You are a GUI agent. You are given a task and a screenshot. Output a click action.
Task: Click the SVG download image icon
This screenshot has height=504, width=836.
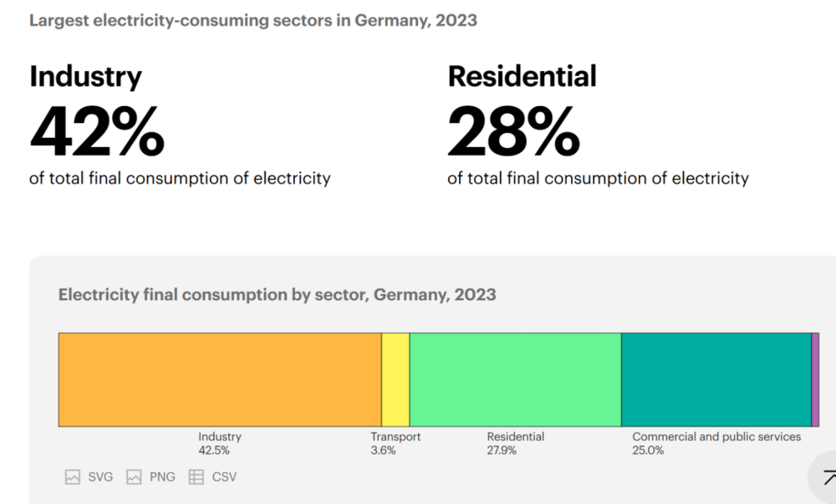73,477
